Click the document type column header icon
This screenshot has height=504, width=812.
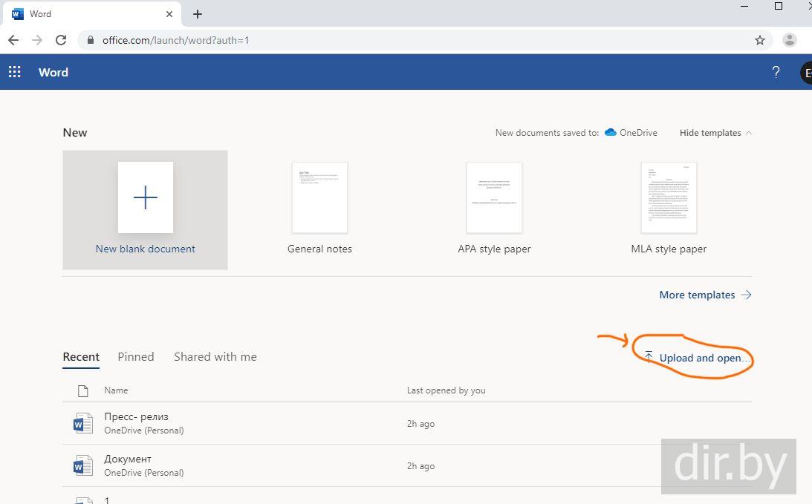click(x=83, y=390)
